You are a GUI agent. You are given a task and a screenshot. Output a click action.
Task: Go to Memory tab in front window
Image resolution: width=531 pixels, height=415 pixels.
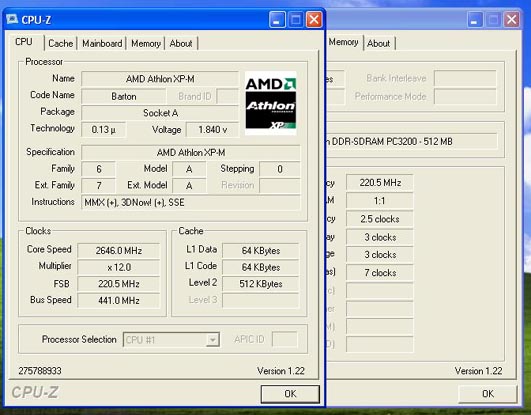146,43
